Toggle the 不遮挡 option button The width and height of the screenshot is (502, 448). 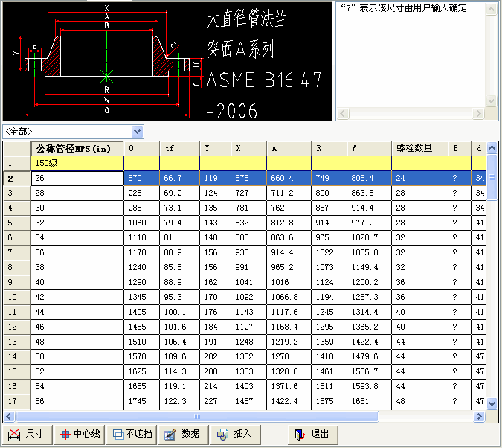(x=132, y=434)
